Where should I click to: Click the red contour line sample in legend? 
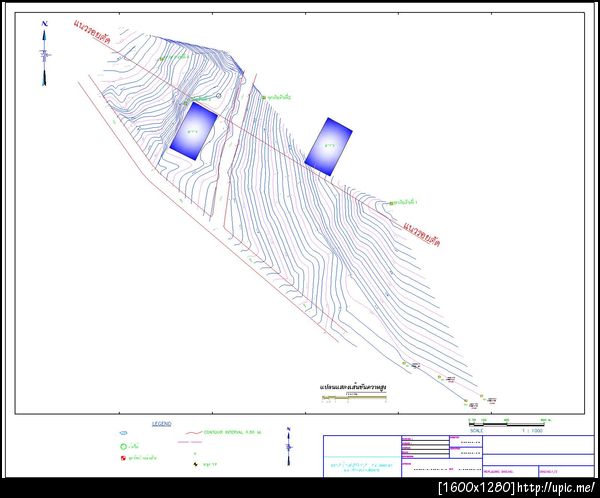[194, 433]
